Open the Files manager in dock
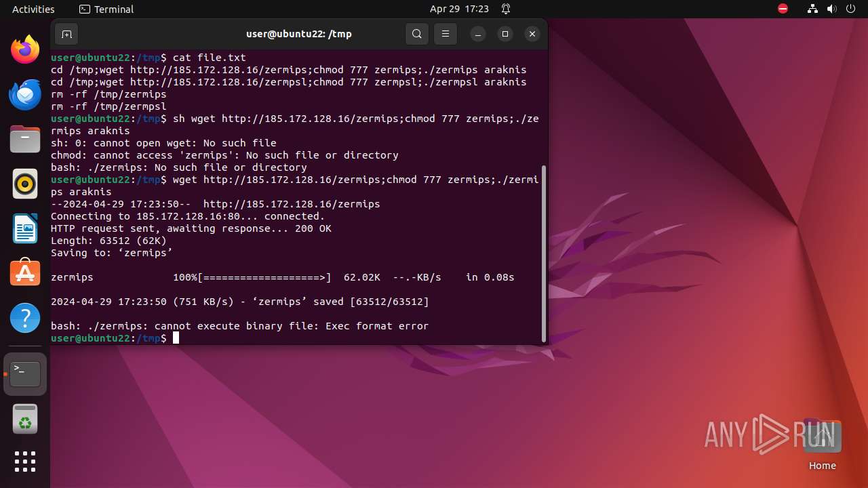The width and height of the screenshot is (868, 488). click(25, 140)
